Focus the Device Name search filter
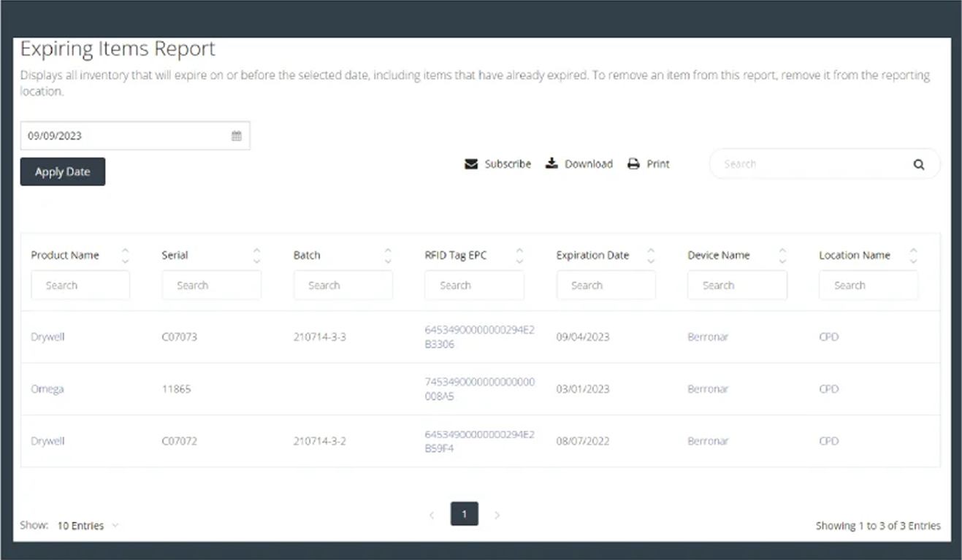This screenshot has height=560, width=962. coord(736,285)
